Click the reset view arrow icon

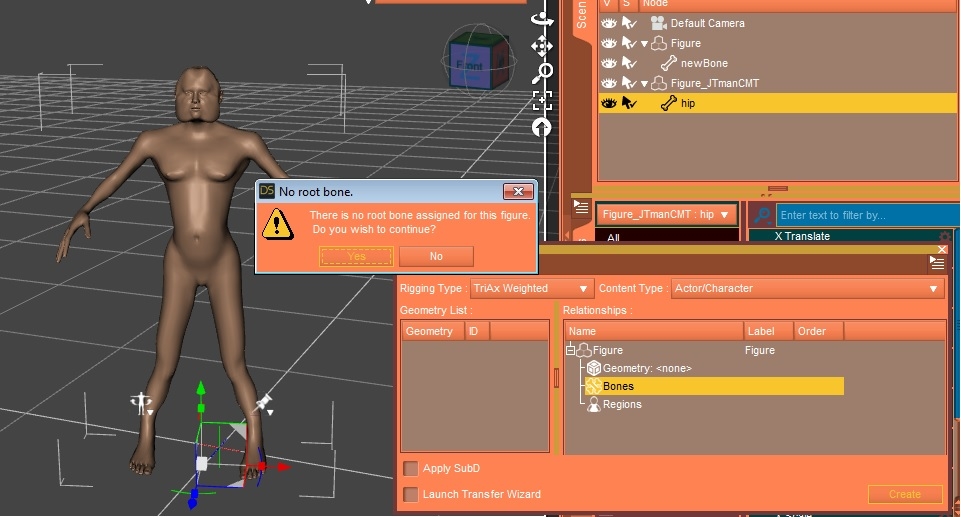pyautogui.click(x=542, y=126)
